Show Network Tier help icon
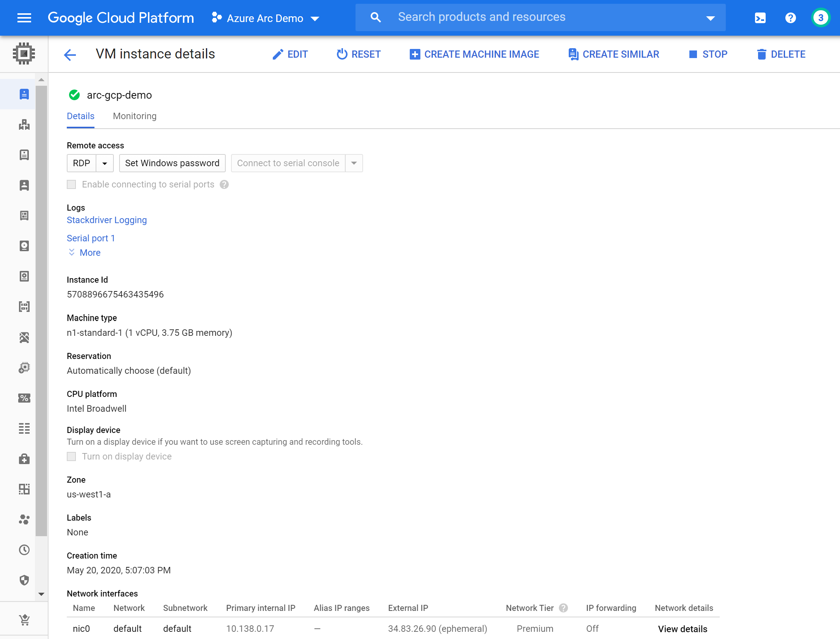840x639 pixels. point(563,608)
